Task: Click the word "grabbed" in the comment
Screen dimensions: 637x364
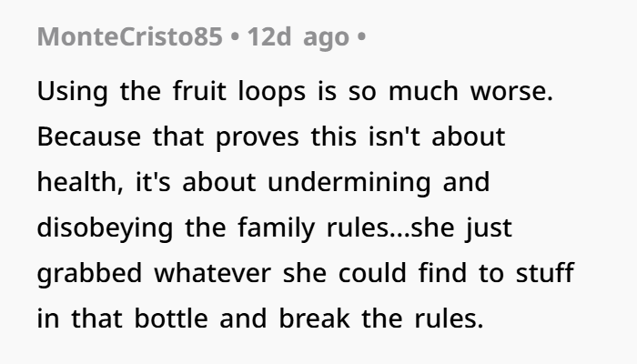Action: click(x=89, y=274)
